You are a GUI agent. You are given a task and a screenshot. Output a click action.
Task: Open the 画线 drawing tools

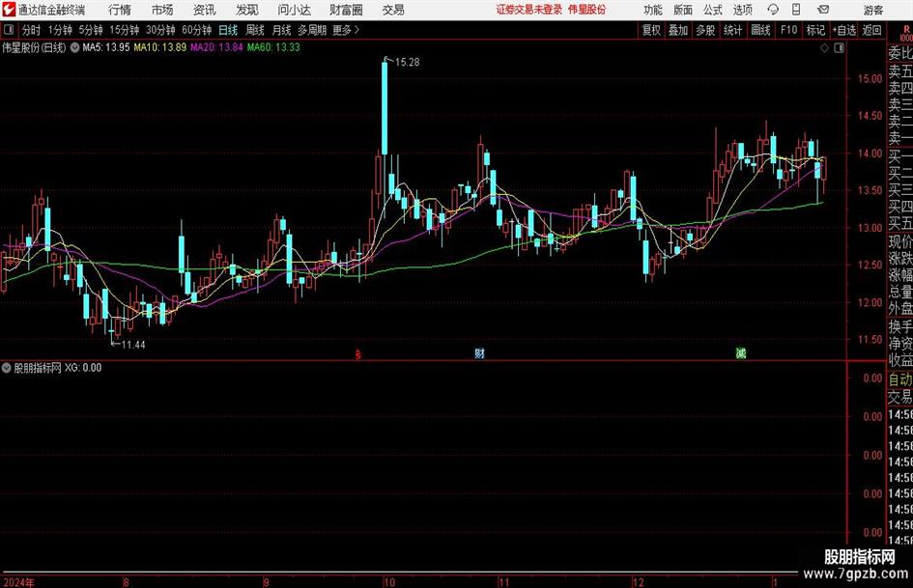761,30
